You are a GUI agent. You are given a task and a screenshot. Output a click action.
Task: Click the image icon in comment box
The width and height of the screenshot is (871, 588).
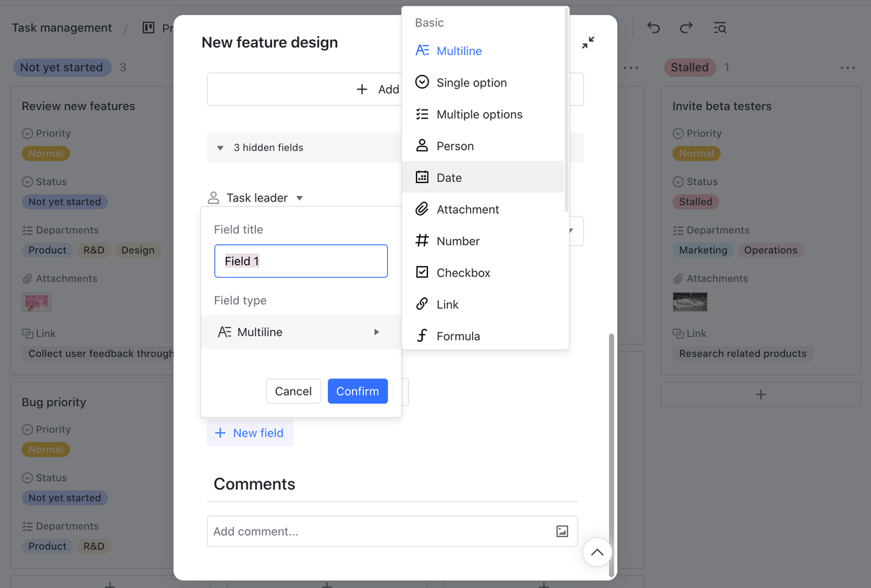[562, 532]
